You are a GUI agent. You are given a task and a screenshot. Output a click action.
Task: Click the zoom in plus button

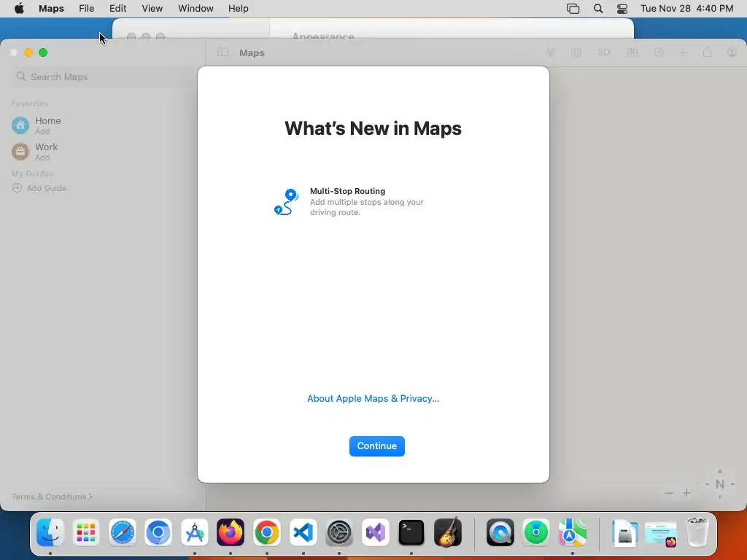[x=686, y=493]
